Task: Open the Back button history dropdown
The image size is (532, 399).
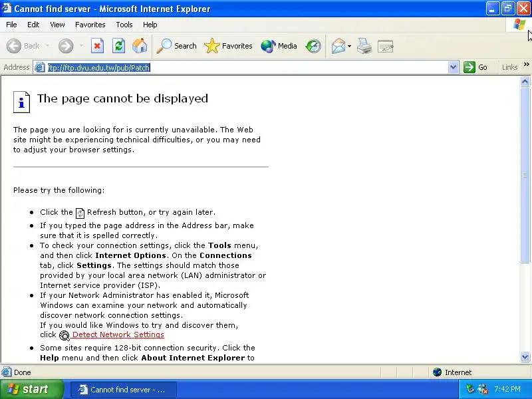Action: (x=47, y=46)
